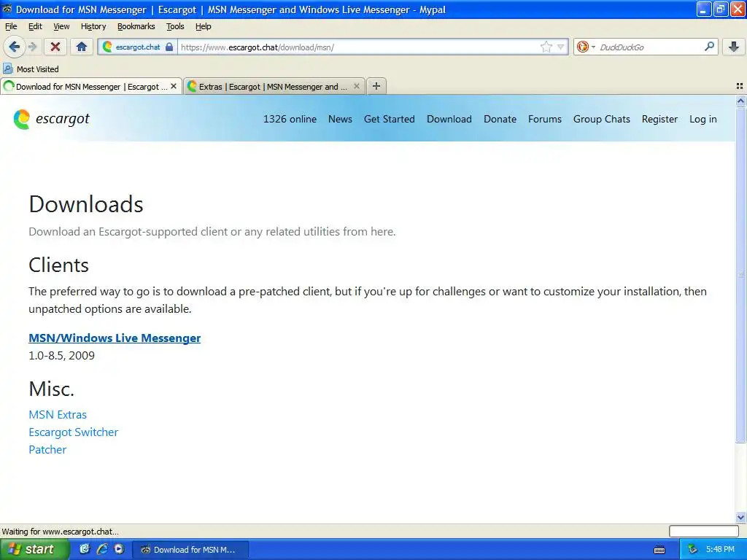The image size is (747, 560).
Task: Click the MSN Extras link
Action: click(x=58, y=415)
